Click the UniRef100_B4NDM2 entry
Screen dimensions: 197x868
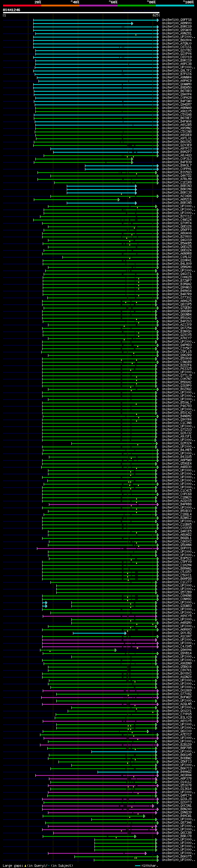(177, 416)
